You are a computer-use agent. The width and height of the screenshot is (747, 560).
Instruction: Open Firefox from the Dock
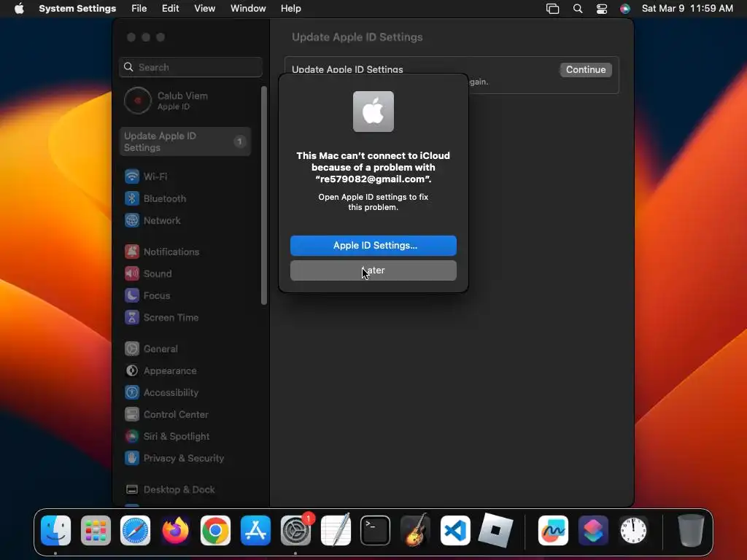click(175, 530)
